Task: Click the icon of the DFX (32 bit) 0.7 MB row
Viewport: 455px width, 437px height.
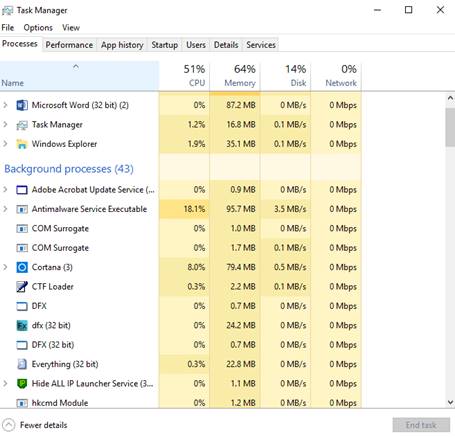Action: tap(22, 345)
